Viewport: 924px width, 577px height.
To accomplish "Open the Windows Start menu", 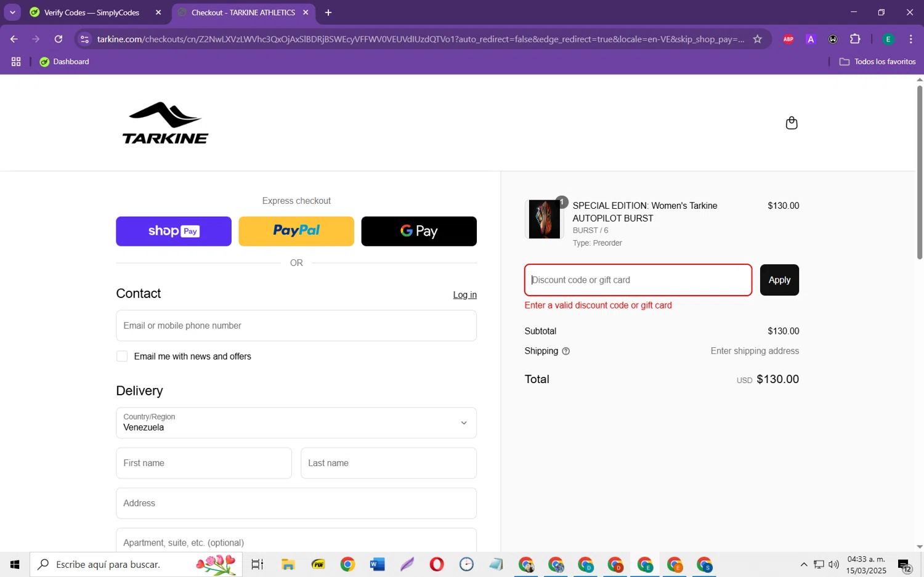I will tap(15, 564).
